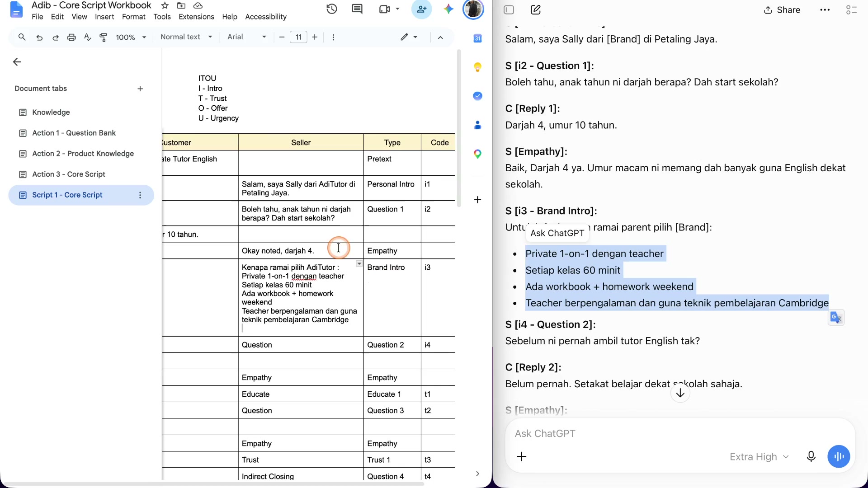
Task: Jump to latest message arrow in ChatGPT
Action: click(680, 394)
